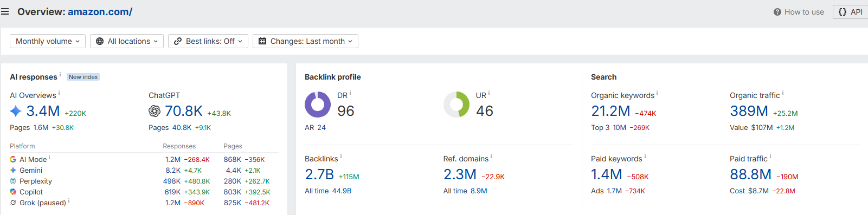The width and height of the screenshot is (868, 215).
Task: Click Perplexity responses 498K
Action: (172, 181)
